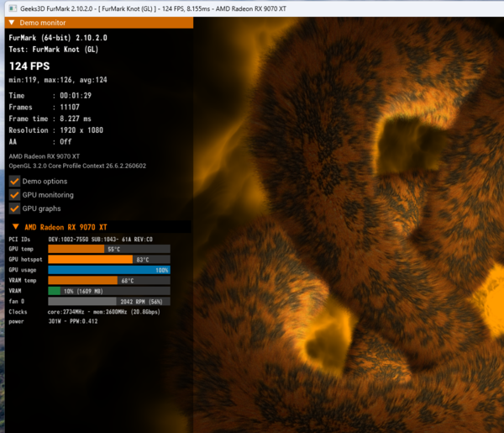
Task: Click the window title bar text
Action: click(x=153, y=8)
